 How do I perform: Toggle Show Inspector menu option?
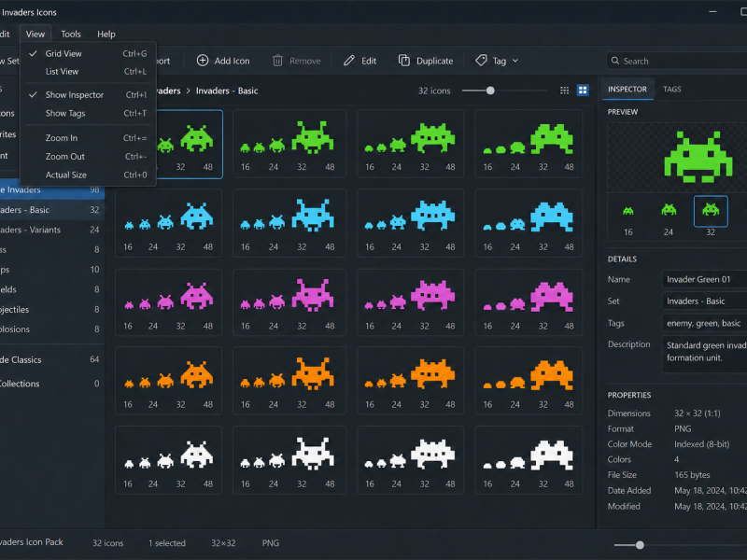coord(89,95)
